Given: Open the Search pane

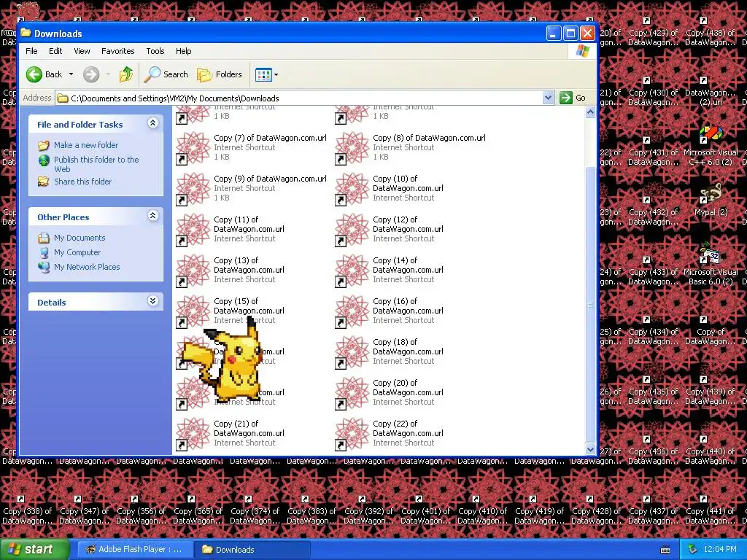Looking at the screenshot, I should point(166,74).
